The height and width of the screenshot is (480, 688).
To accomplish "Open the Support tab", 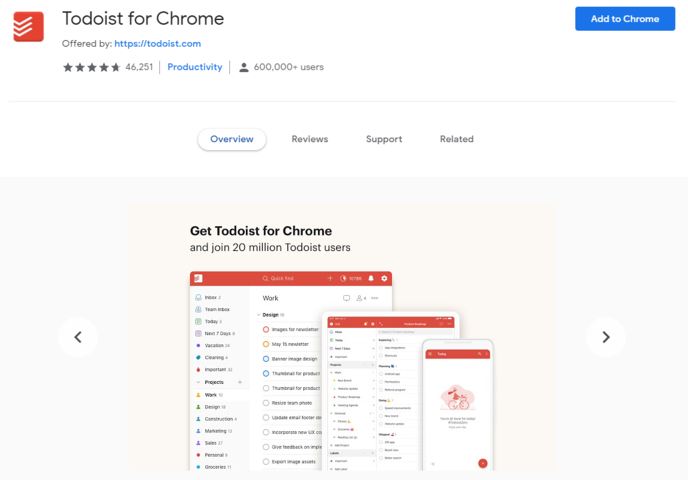I will point(384,139).
